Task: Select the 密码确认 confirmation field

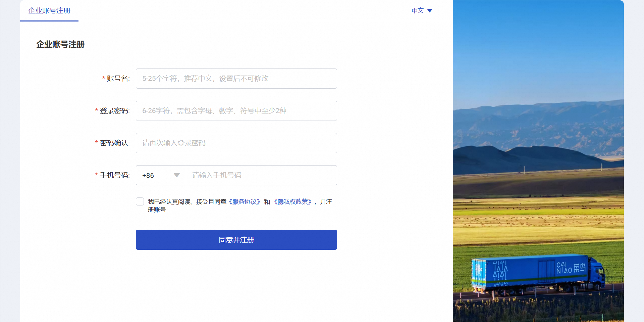Action: coord(236,143)
